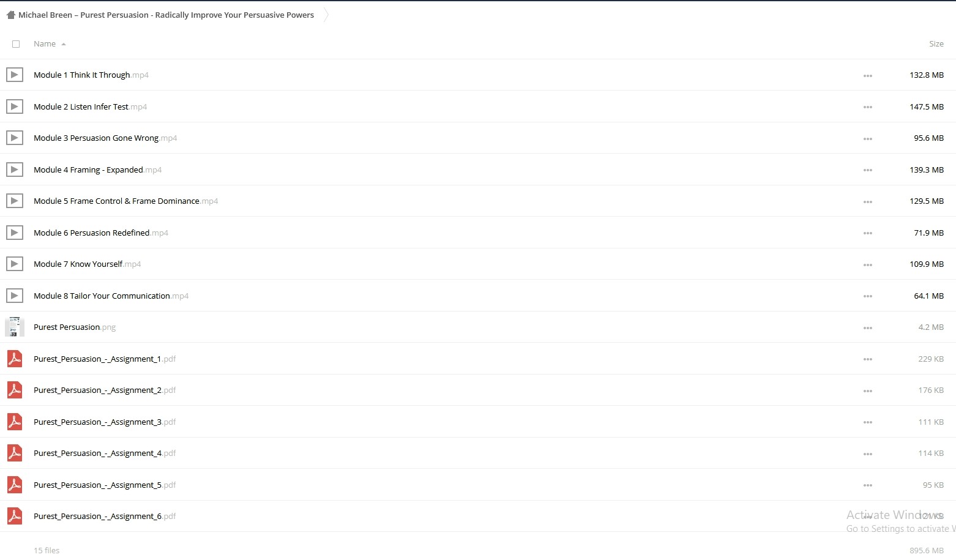Open the more-options dots for Purest Persuasion.png
Screen dimensions: 956x560
(x=868, y=328)
